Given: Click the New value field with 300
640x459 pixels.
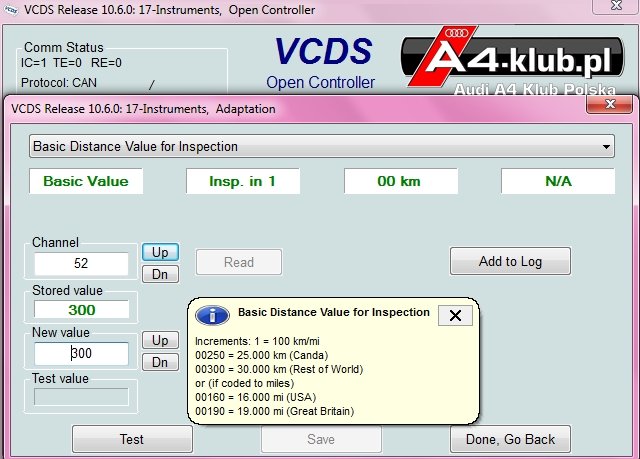Looking at the screenshot, I should pyautogui.click(x=81, y=353).
